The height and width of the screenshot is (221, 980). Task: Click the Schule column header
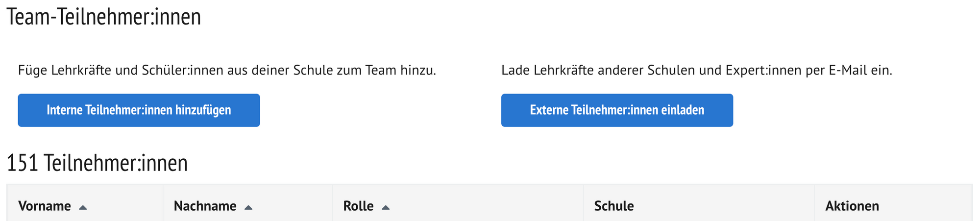click(x=613, y=206)
